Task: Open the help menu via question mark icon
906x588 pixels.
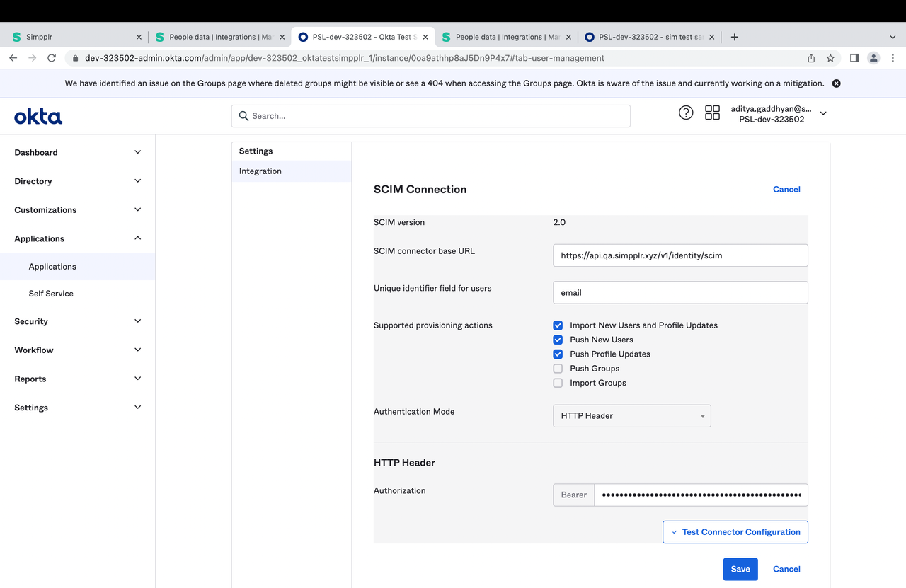Action: pos(685,112)
